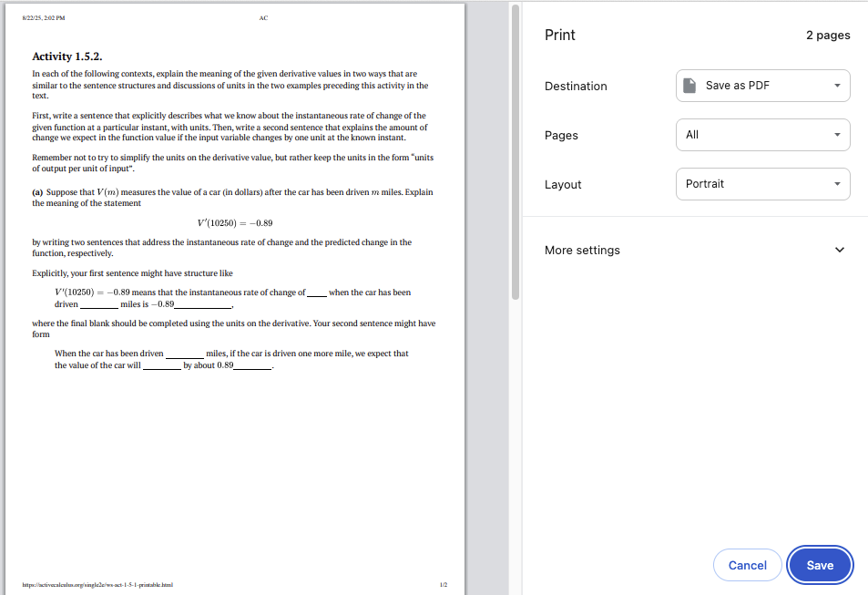
Task: Click the Print dialog heading
Action: [x=559, y=35]
